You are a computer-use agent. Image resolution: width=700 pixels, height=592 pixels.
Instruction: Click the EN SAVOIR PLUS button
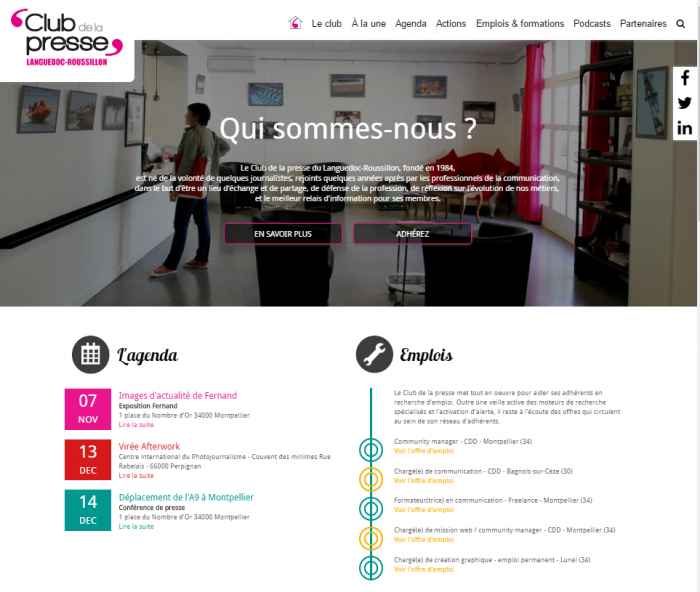pos(283,234)
